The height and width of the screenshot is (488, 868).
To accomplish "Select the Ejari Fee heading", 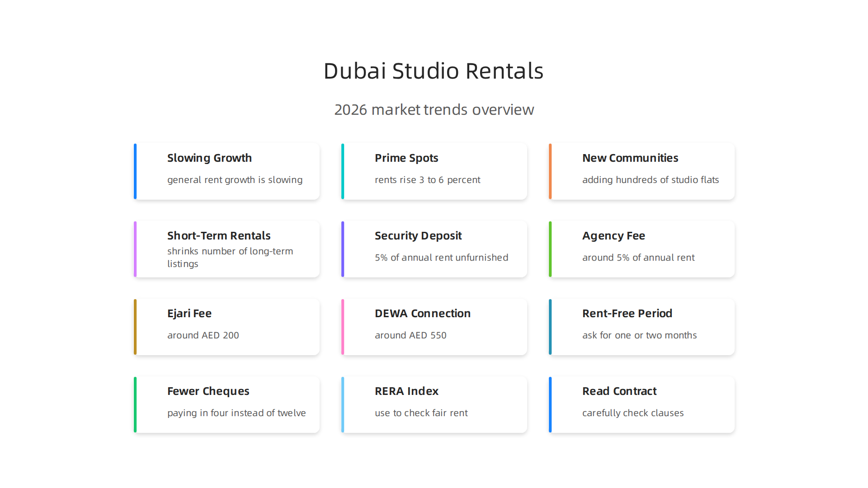I will 189,314.
